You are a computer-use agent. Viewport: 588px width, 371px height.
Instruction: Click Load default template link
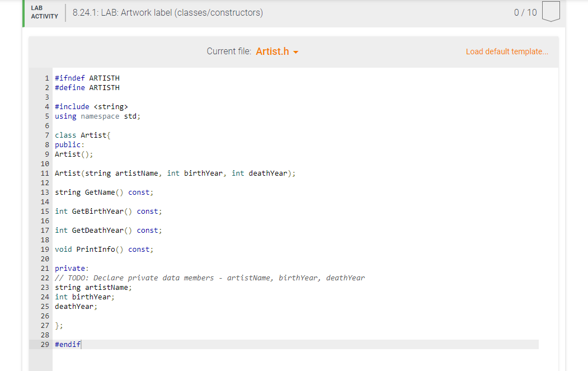507,51
